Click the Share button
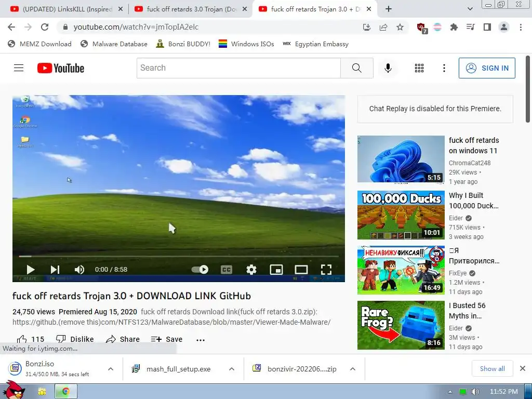The image size is (532, 399). [x=123, y=339]
